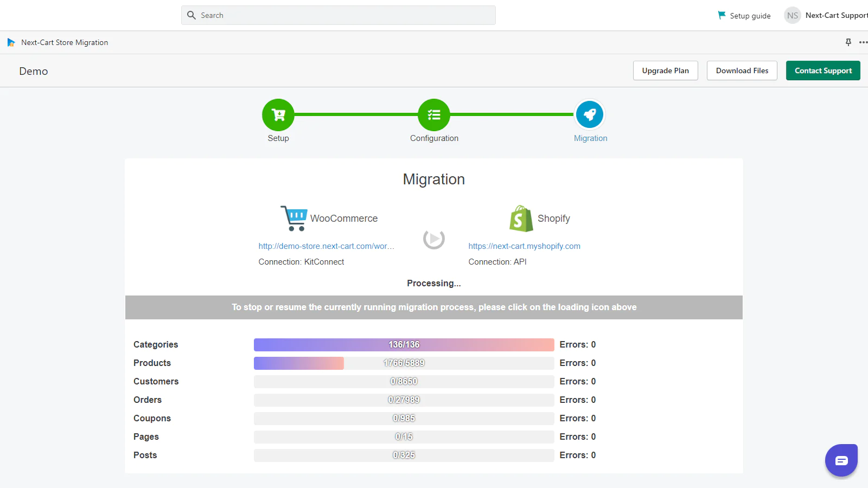Click the Categories progress bar
This screenshot has width=868, height=488.
point(404,345)
